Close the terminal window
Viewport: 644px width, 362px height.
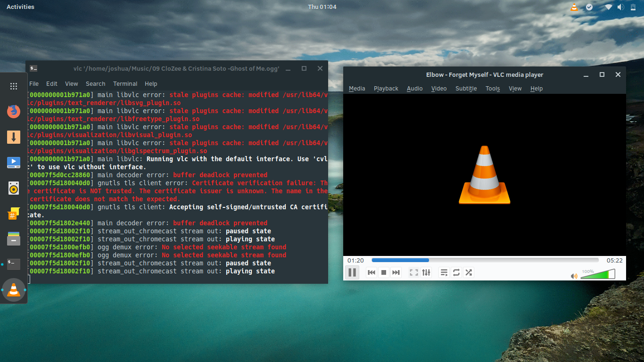click(320, 68)
